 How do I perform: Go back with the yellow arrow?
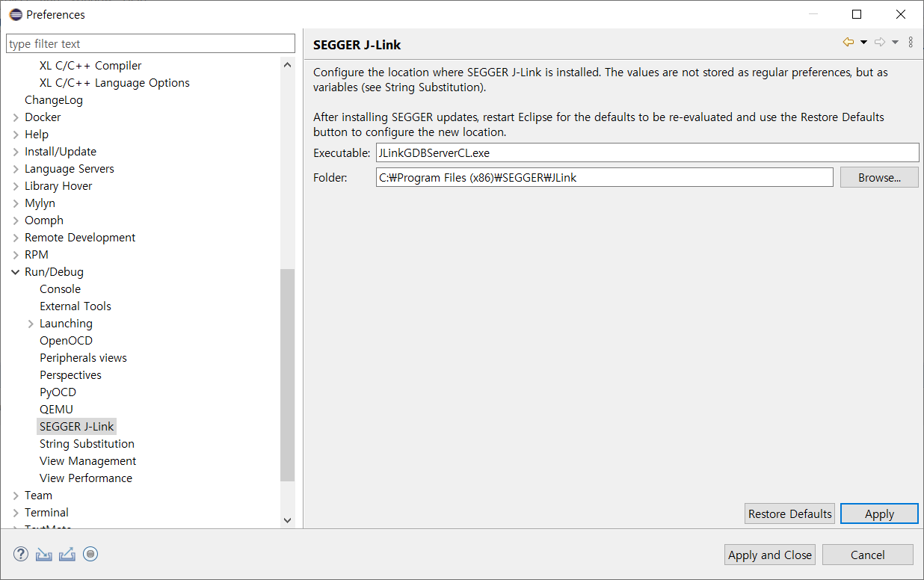coord(848,42)
